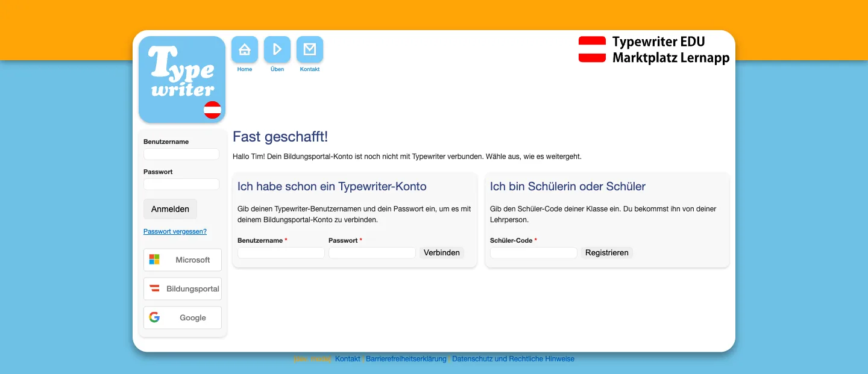Click the Verbinden button

coord(442,253)
